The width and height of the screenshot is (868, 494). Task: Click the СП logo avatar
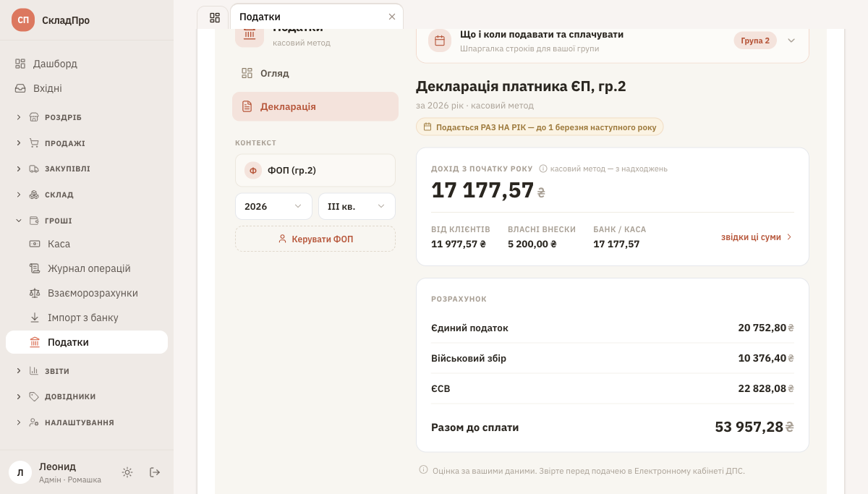(x=23, y=20)
